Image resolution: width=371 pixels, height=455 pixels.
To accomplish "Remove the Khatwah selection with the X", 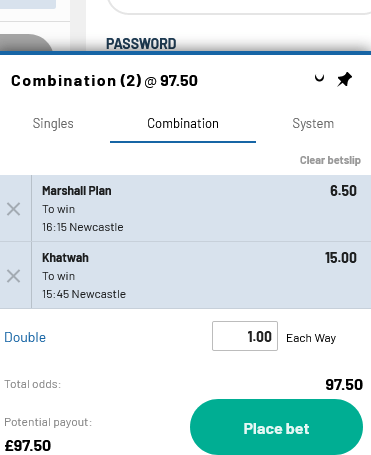I will click(14, 276).
